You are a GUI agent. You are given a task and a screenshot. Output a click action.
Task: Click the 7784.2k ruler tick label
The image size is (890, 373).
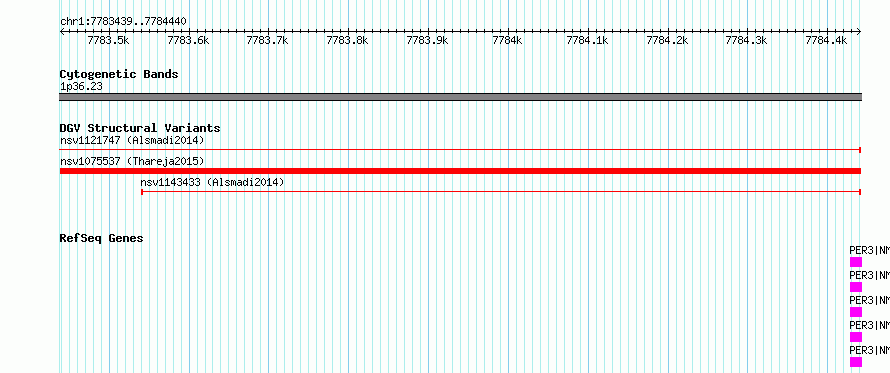click(x=668, y=40)
